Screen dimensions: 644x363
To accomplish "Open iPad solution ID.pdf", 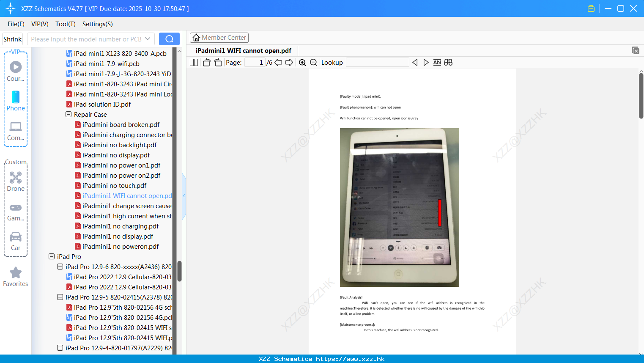I will click(102, 104).
